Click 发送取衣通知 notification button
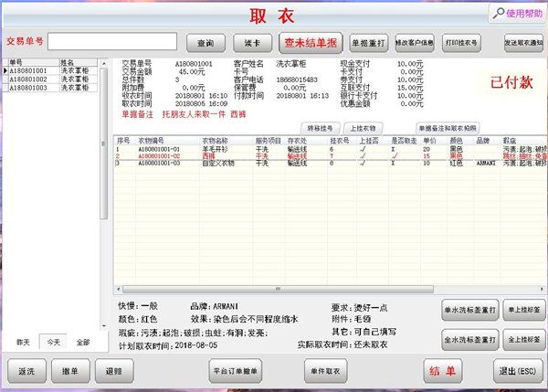The height and width of the screenshot is (392, 548). [523, 43]
